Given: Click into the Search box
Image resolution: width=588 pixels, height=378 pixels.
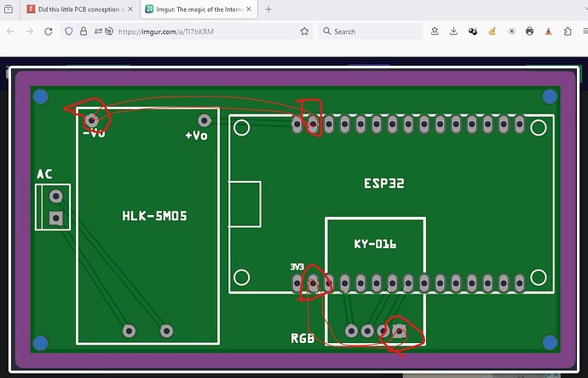Looking at the screenshot, I should 371,32.
